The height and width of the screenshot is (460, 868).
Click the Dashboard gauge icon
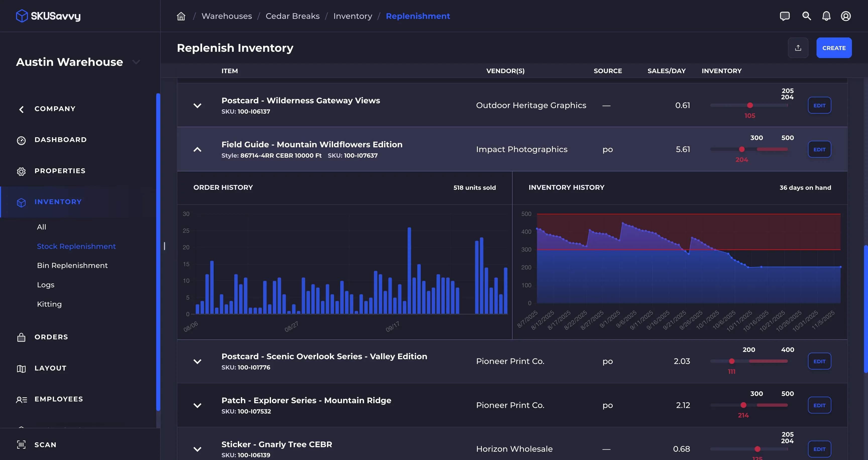click(21, 140)
